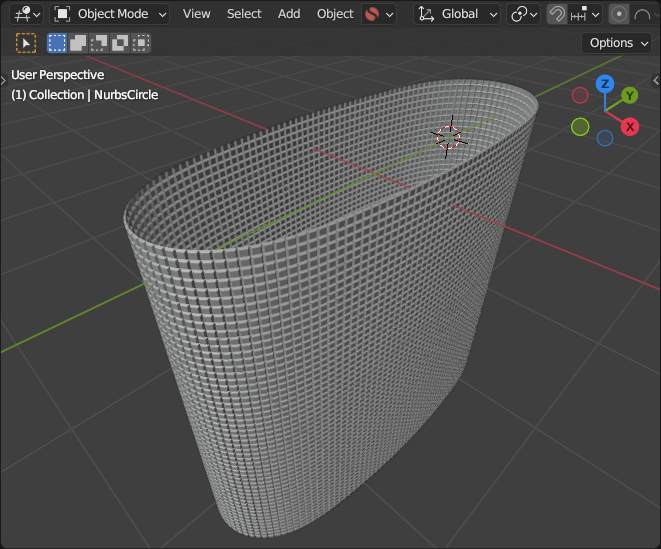Expand dropdown next to red addon icon
Image resolution: width=661 pixels, height=549 pixels.
[390, 15]
